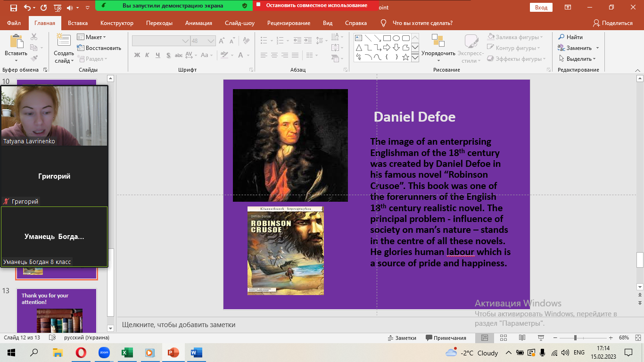Launch Zoom from the Windows taskbar

click(104, 353)
